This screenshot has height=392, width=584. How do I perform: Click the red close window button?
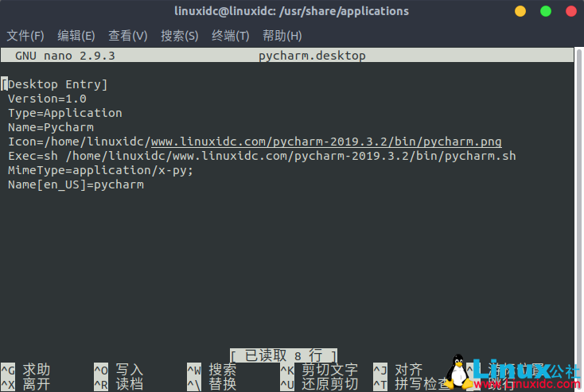click(571, 11)
